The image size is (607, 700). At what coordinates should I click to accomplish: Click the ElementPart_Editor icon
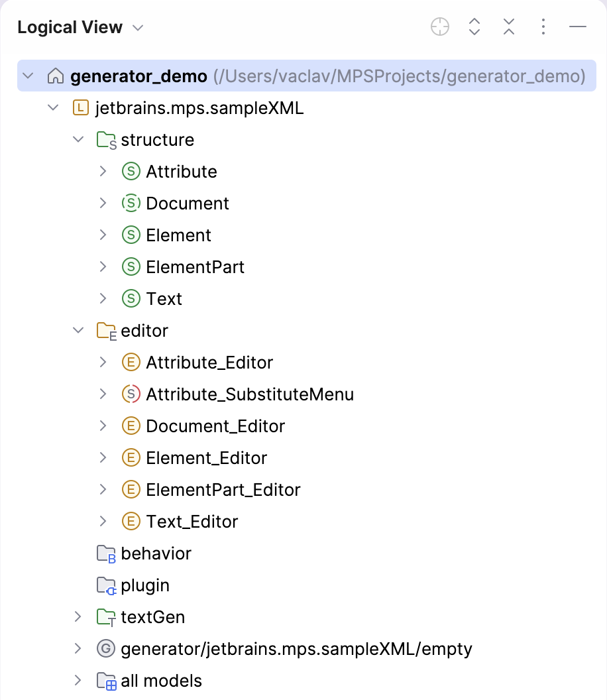131,490
